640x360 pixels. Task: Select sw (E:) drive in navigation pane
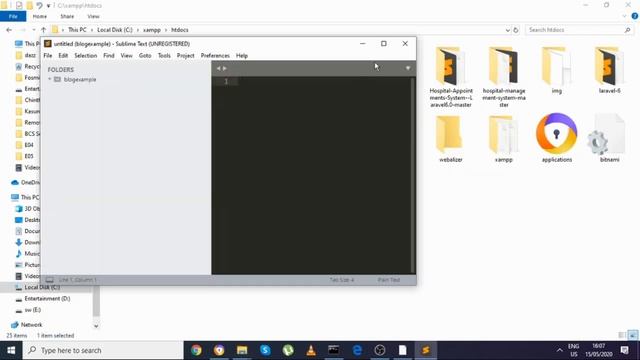click(32, 310)
